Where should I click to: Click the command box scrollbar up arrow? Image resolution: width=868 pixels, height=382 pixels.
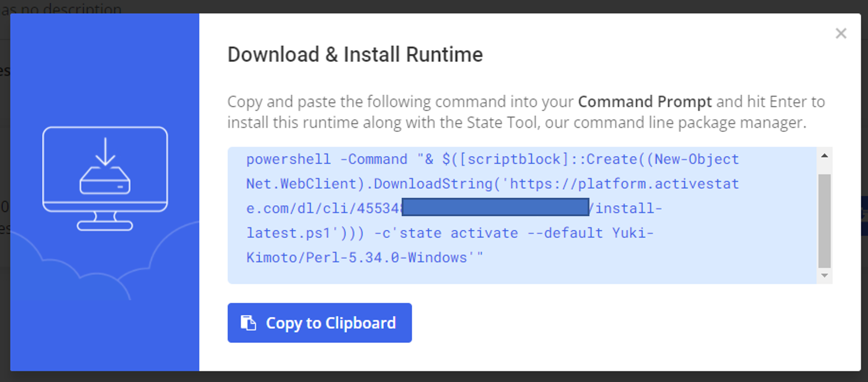tap(824, 156)
